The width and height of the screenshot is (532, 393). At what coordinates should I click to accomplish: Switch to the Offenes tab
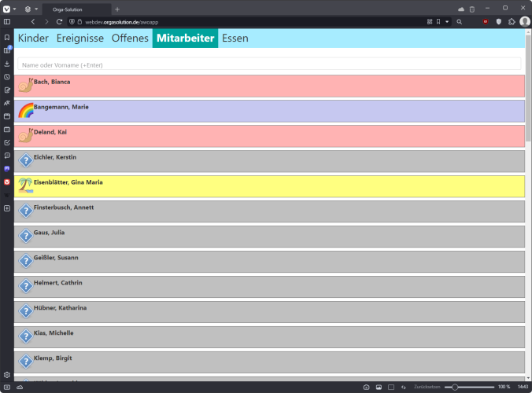[130, 38]
